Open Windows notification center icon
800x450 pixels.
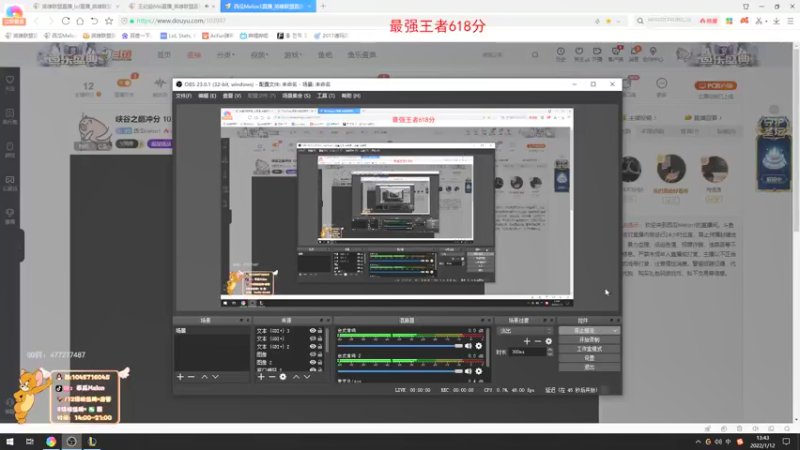(787, 441)
